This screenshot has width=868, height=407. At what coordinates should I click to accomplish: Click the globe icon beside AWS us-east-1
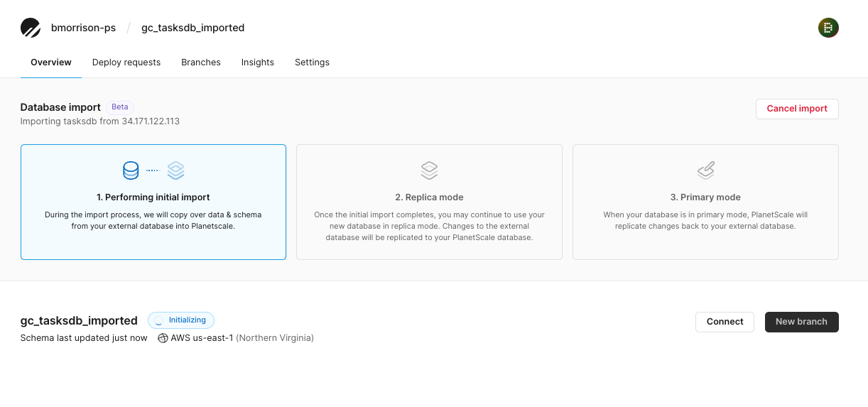tap(163, 338)
